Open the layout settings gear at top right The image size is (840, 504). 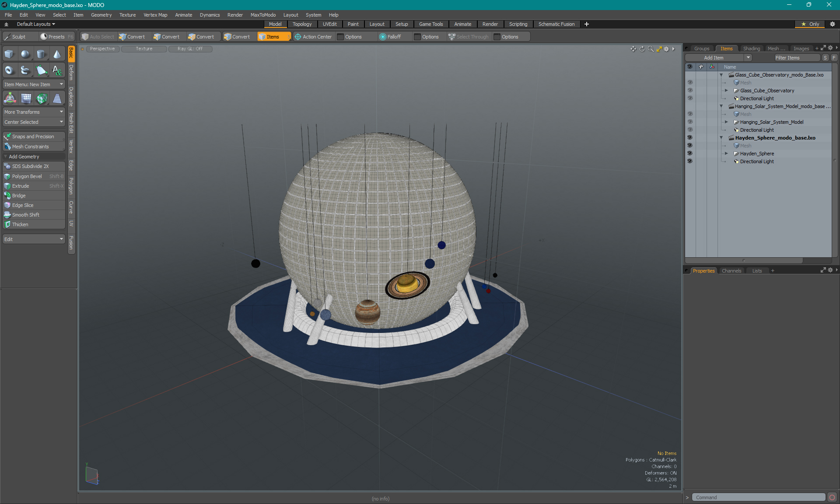833,24
